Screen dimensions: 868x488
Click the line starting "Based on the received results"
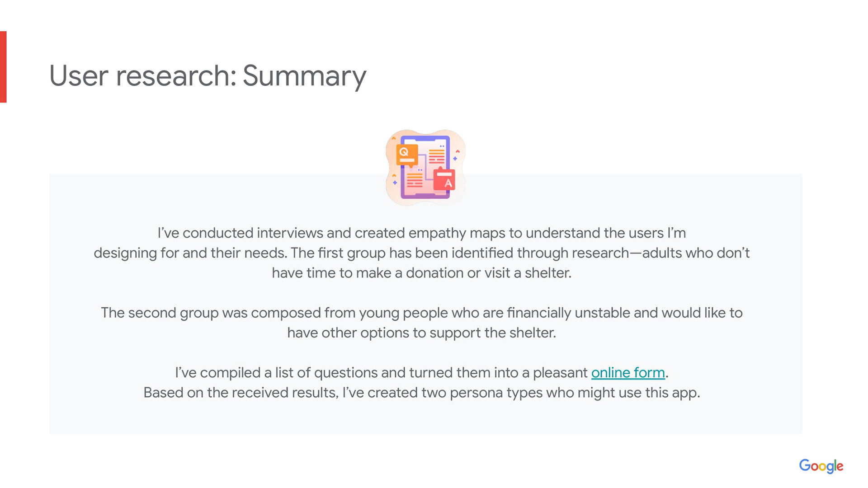421,393
